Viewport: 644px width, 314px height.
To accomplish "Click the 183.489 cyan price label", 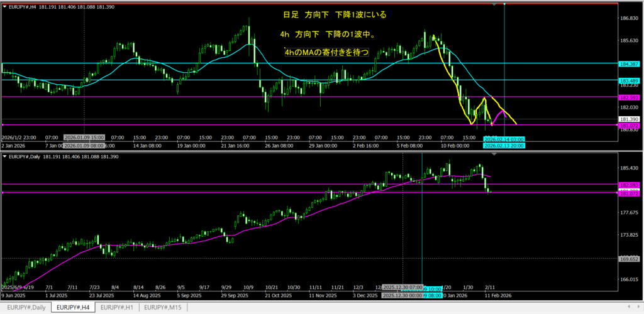I will [x=629, y=80].
